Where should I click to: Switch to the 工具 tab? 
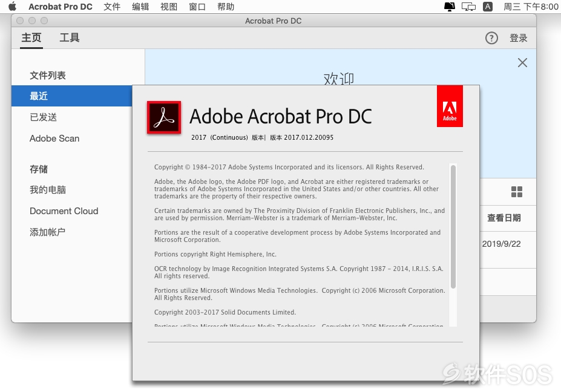70,38
